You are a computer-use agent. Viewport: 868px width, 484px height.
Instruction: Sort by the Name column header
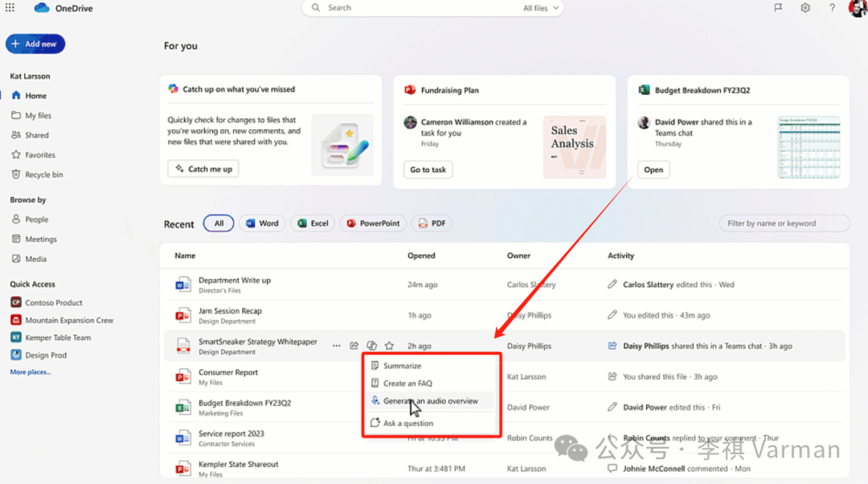tap(185, 256)
